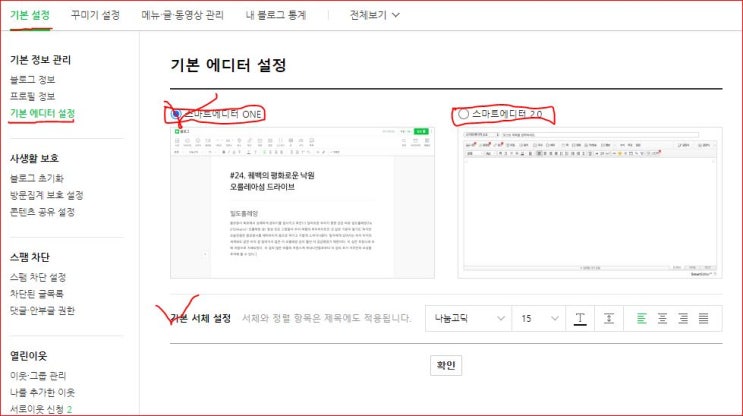Screen dimensions: 743x416
Task: Click the 스팸 차단 heading
Action: (x=30, y=257)
